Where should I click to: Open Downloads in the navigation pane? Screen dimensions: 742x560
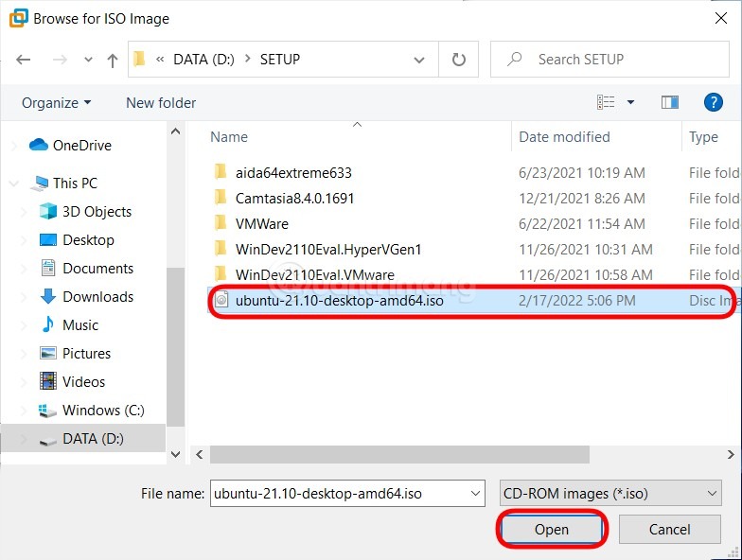pyautogui.click(x=97, y=297)
